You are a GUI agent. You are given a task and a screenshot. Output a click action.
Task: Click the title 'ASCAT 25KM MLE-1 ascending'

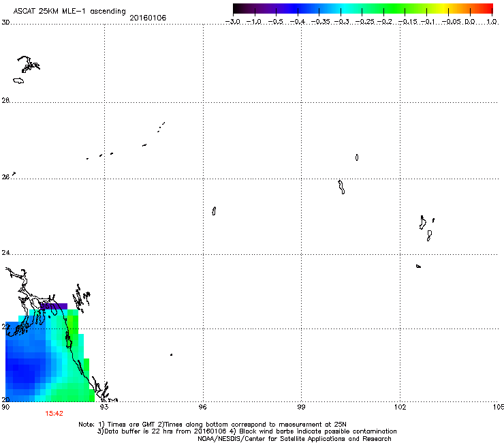click(69, 12)
